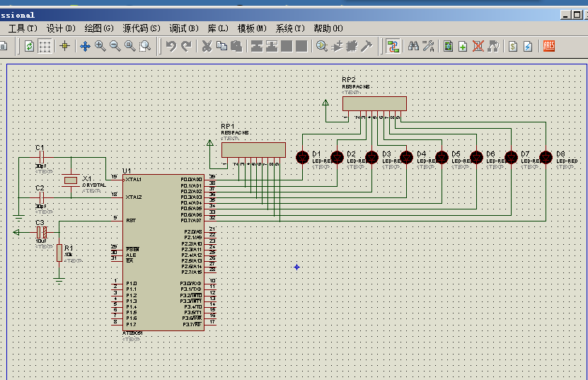Click the Paste from clipboard icon
Image resolution: width=588 pixels, height=380 pixels.
click(x=236, y=47)
